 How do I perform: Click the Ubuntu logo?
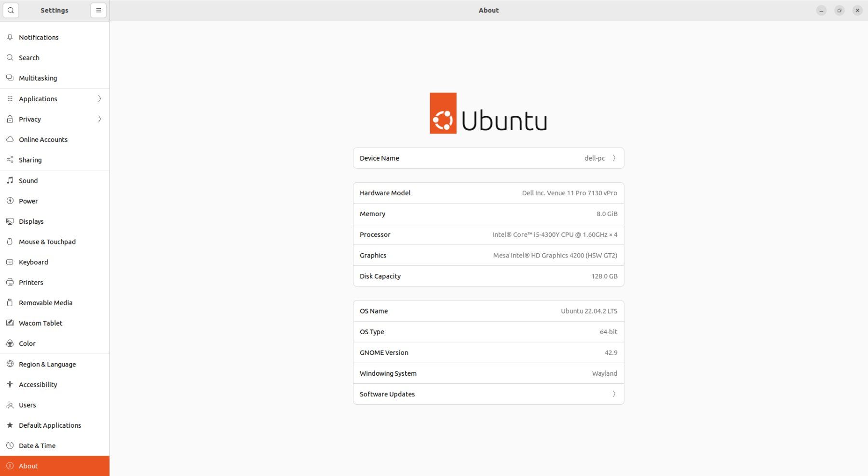488,113
